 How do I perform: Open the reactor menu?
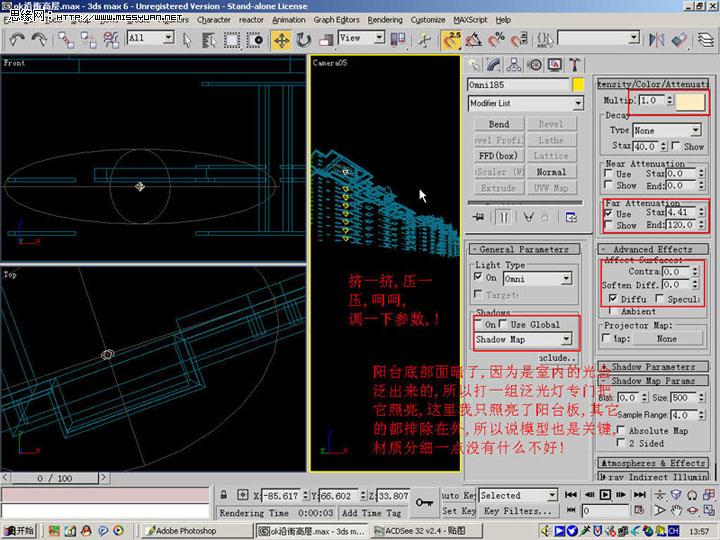251,20
